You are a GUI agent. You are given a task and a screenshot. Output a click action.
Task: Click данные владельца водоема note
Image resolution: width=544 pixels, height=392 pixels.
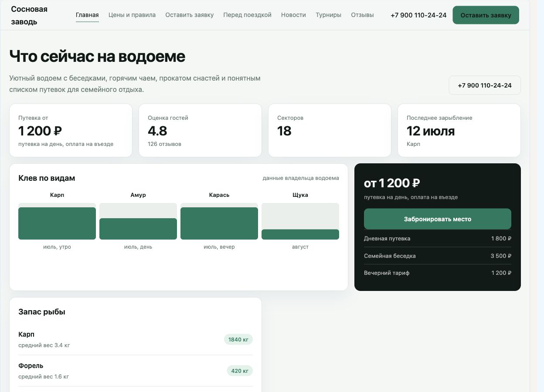tap(301, 178)
